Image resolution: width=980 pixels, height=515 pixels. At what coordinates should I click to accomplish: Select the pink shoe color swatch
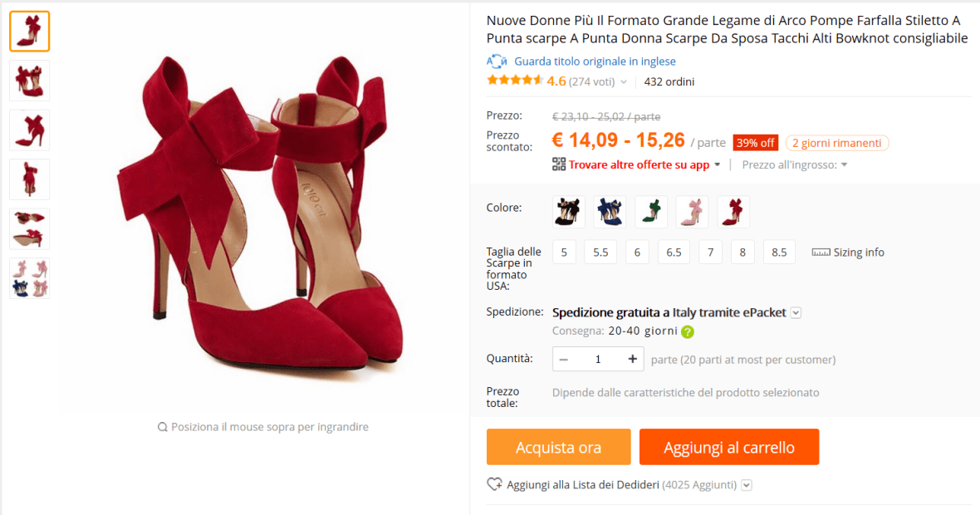692,212
